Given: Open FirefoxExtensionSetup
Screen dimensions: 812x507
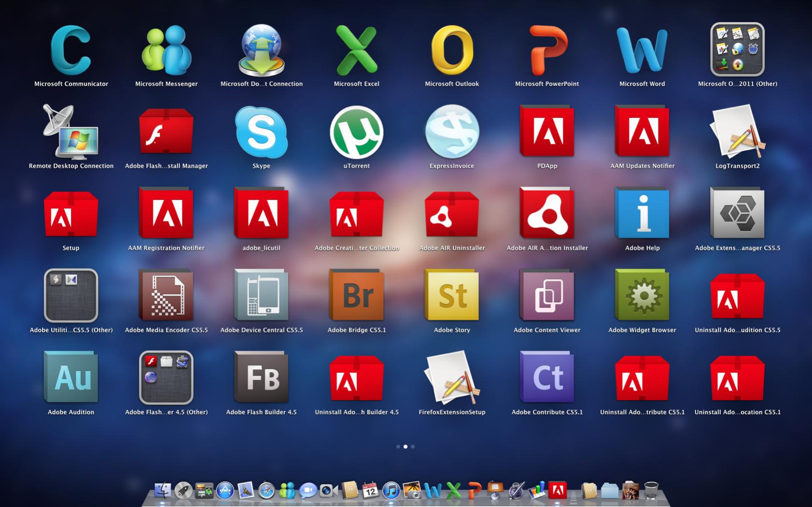Looking at the screenshot, I should [x=452, y=377].
